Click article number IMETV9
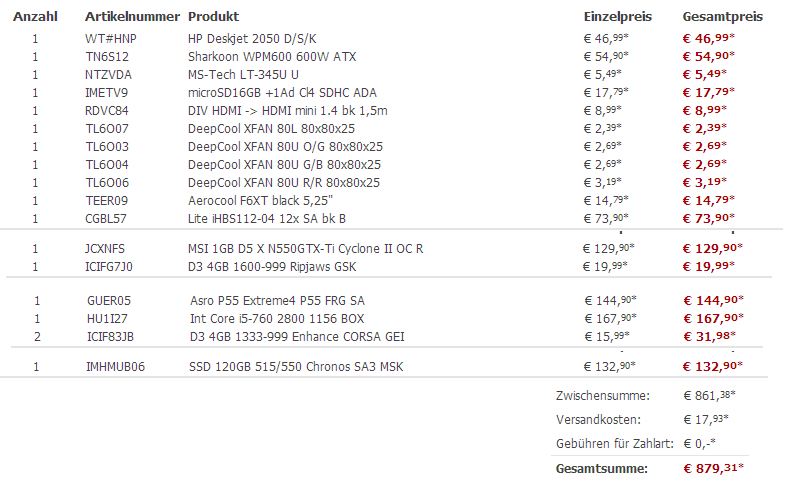801x494 pixels. point(107,92)
